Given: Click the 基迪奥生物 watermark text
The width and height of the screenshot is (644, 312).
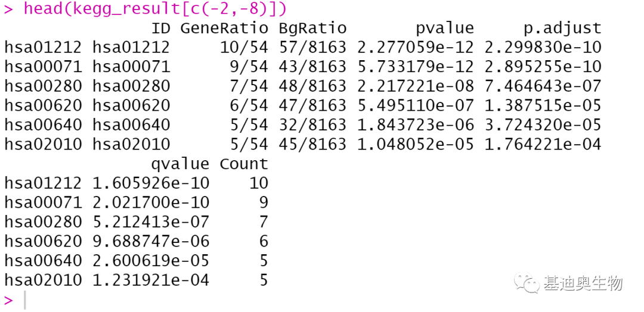Looking at the screenshot, I should 583,283.
